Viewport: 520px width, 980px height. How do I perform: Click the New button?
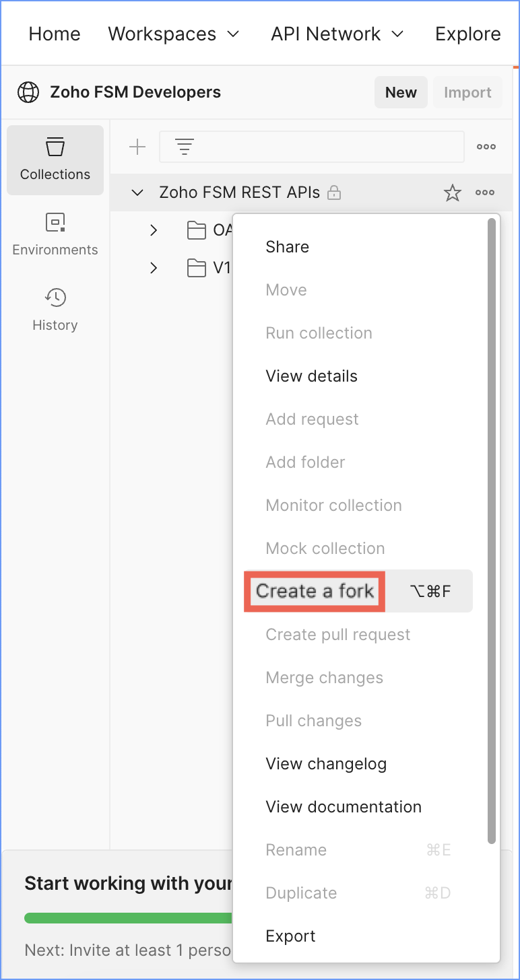click(401, 92)
